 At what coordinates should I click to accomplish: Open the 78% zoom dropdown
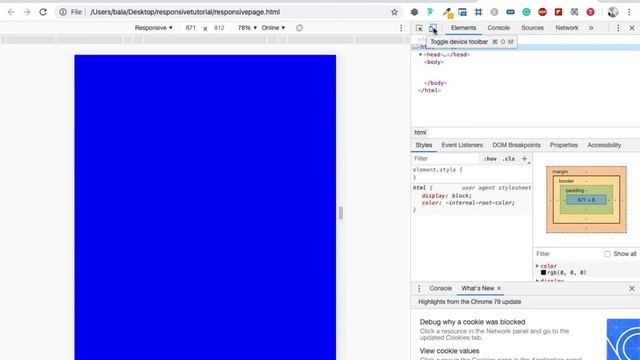pyautogui.click(x=247, y=28)
